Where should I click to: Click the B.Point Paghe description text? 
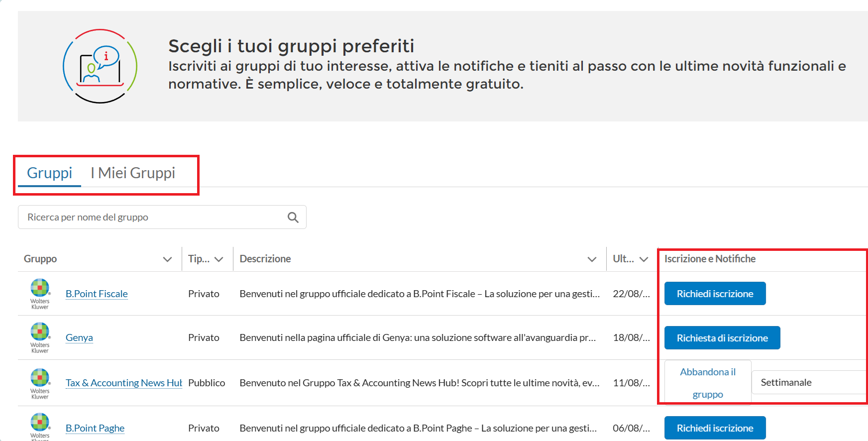coord(418,428)
